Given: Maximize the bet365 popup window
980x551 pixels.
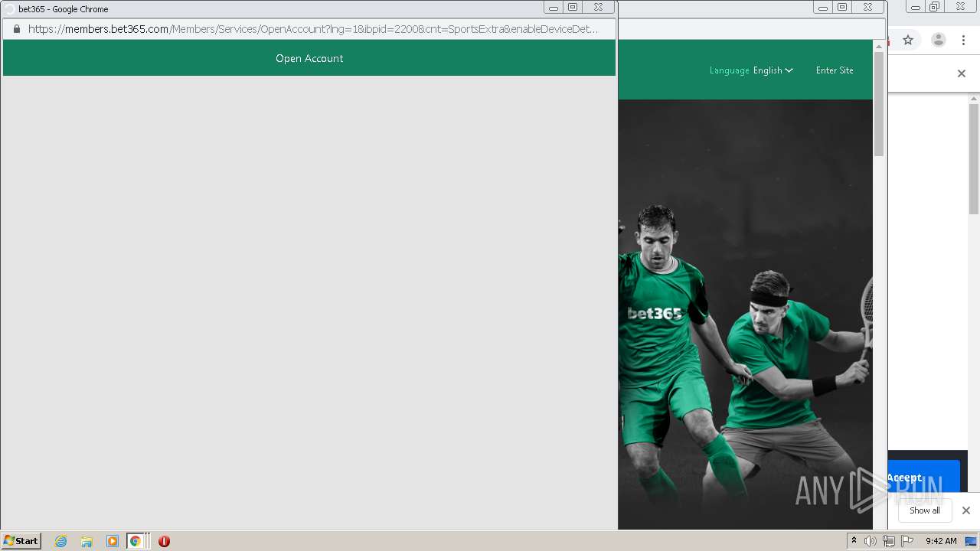Looking at the screenshot, I should point(573,8).
